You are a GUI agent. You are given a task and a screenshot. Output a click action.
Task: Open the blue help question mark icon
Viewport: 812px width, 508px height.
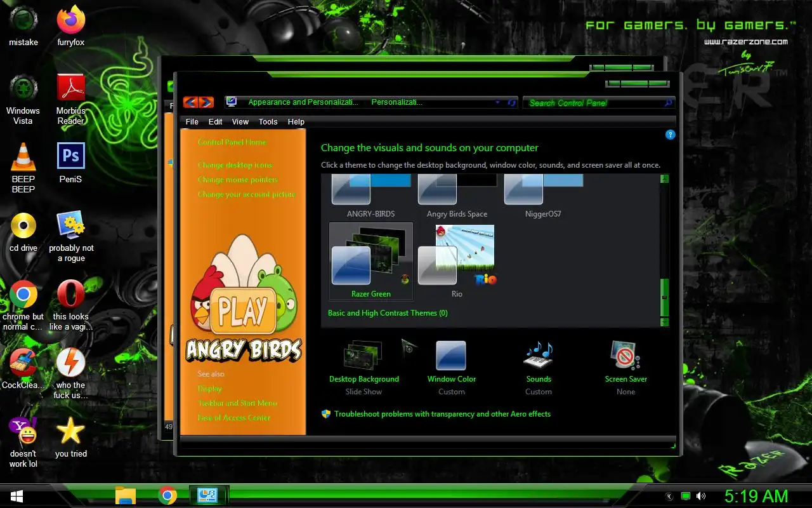point(670,135)
